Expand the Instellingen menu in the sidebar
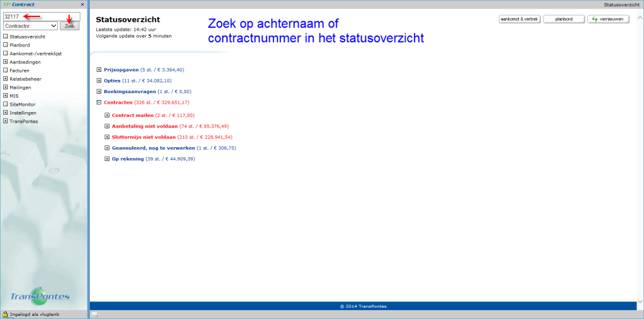Image resolution: width=644 pixels, height=319 pixels. tap(6, 113)
